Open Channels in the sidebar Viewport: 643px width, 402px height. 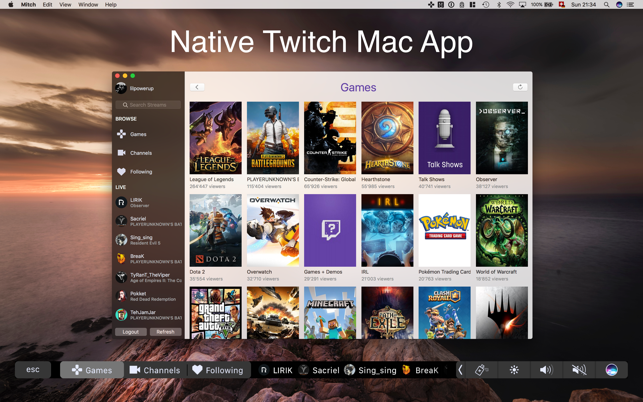(135, 153)
